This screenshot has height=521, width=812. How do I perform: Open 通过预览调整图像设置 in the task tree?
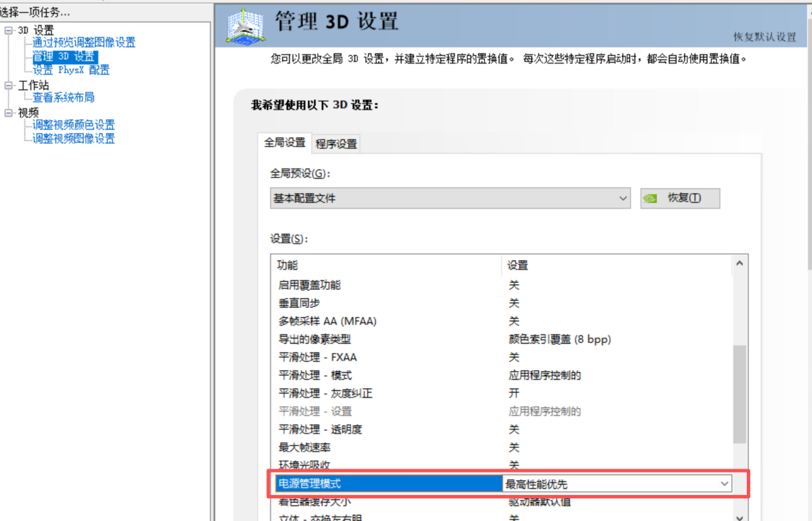click(x=84, y=42)
